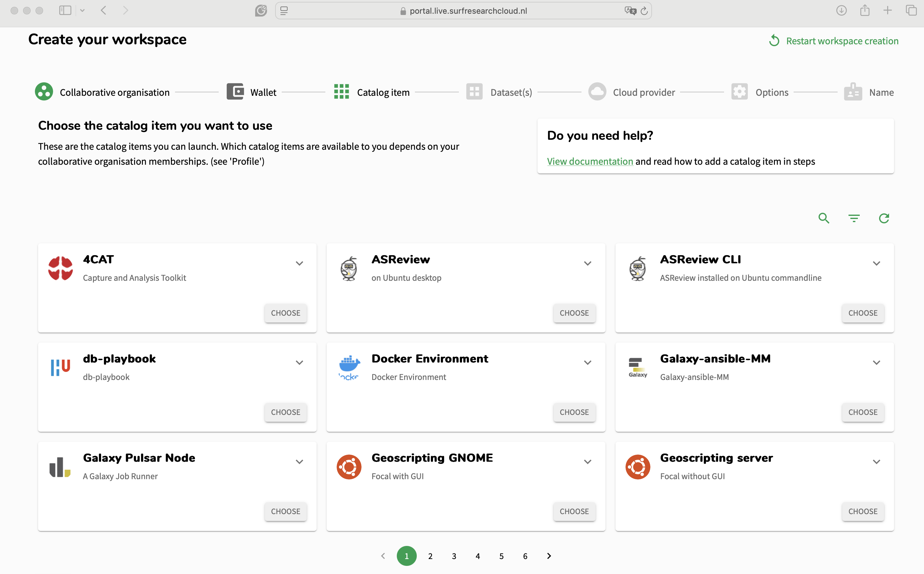The image size is (924, 574).
Task: Choose the Geoscripting GNOME item
Action: tap(574, 511)
